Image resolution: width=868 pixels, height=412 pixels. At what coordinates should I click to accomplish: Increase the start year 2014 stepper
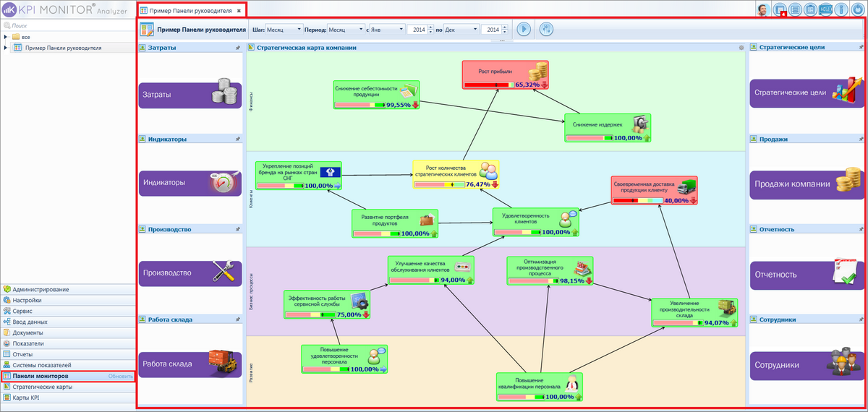pyautogui.click(x=430, y=27)
